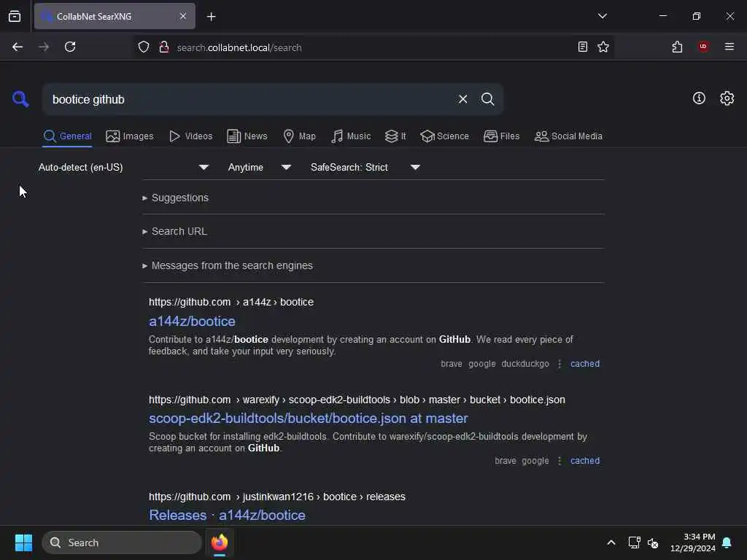Open the Anytime time range dropdown
The image size is (747, 560).
click(x=260, y=167)
